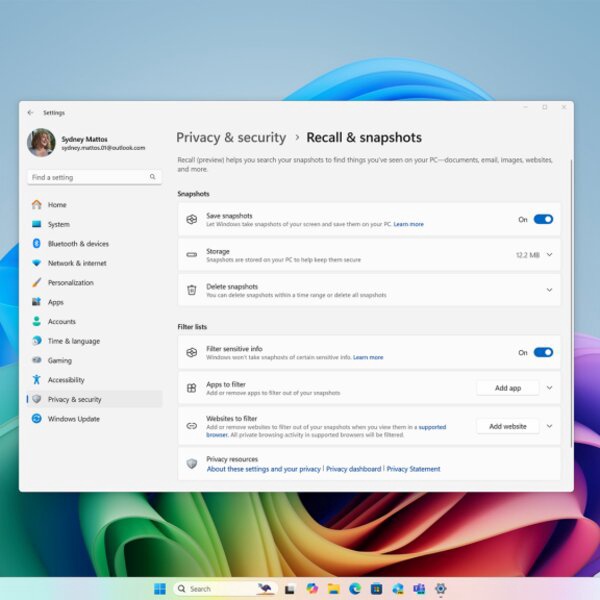Click the magnifier icon in Find a setting
Viewport: 600px width, 600px height.
click(152, 177)
